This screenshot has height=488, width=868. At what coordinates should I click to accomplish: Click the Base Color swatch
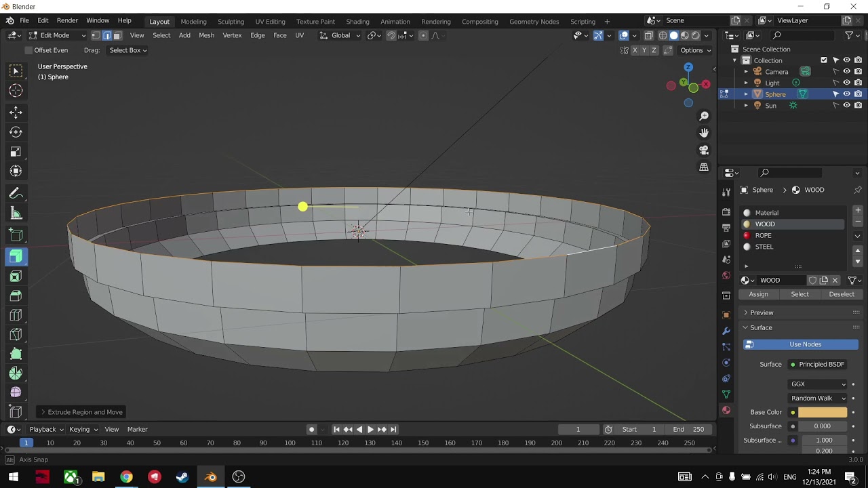pyautogui.click(x=823, y=412)
